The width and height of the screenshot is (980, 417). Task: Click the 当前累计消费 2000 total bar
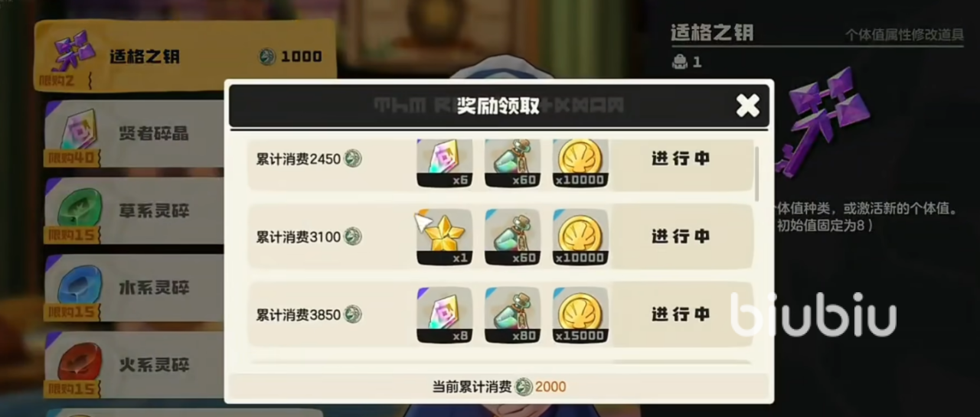pos(499,386)
